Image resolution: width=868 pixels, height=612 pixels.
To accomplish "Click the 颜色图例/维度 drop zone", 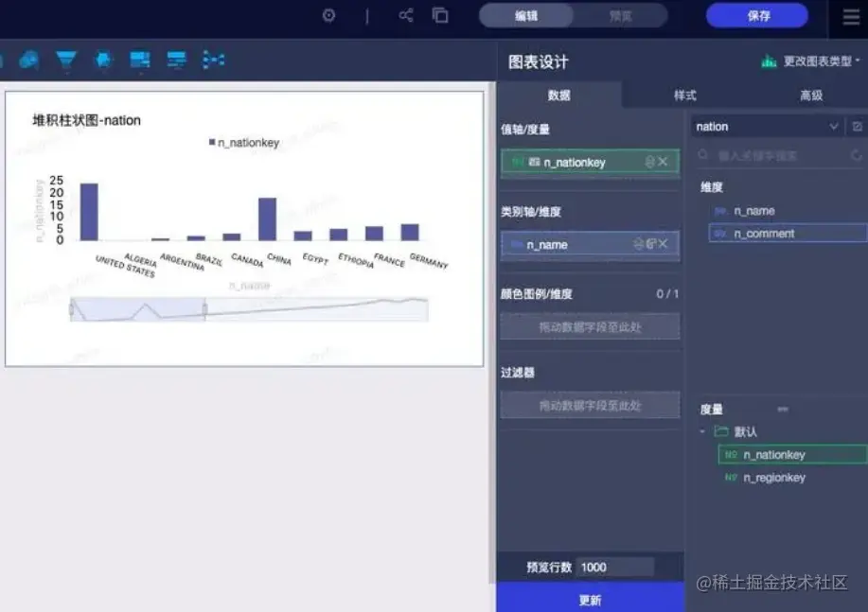I will (590, 326).
